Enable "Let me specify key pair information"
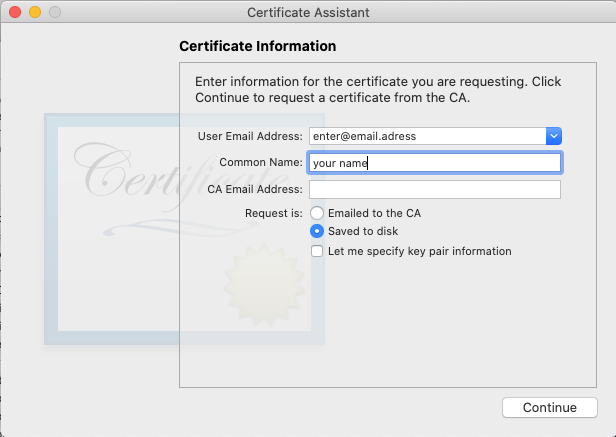This screenshot has height=437, width=616. (317, 251)
